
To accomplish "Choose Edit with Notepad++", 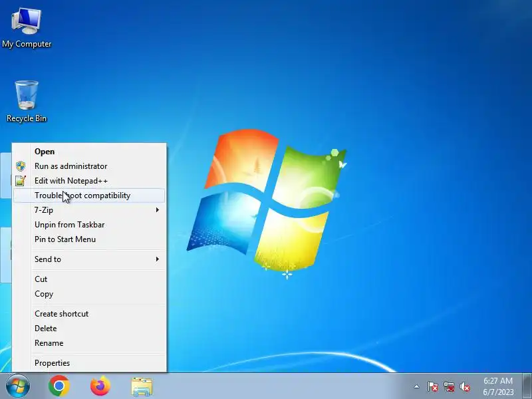I will pos(89,181).
